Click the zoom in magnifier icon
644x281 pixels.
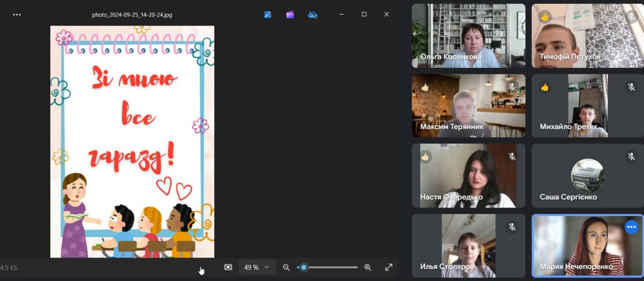click(368, 267)
